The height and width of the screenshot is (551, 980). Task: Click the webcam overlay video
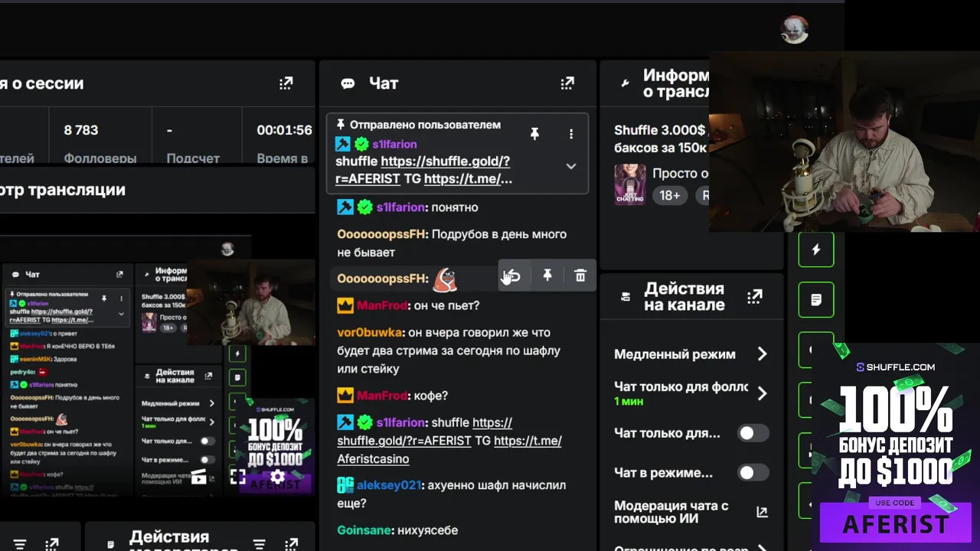point(844,142)
